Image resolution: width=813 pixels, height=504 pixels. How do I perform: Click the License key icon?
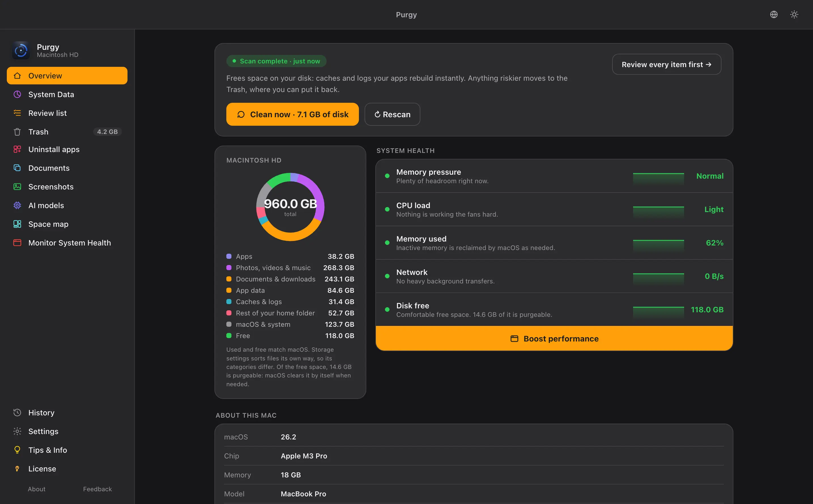tap(17, 469)
